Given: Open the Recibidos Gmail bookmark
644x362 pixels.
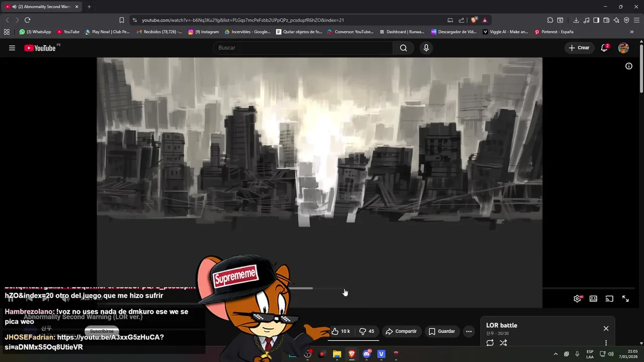Looking at the screenshot, I should point(159,32).
